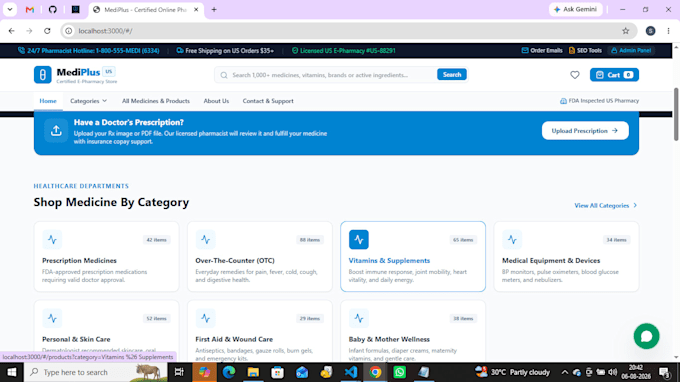Open the SEO Tools link

click(x=585, y=51)
